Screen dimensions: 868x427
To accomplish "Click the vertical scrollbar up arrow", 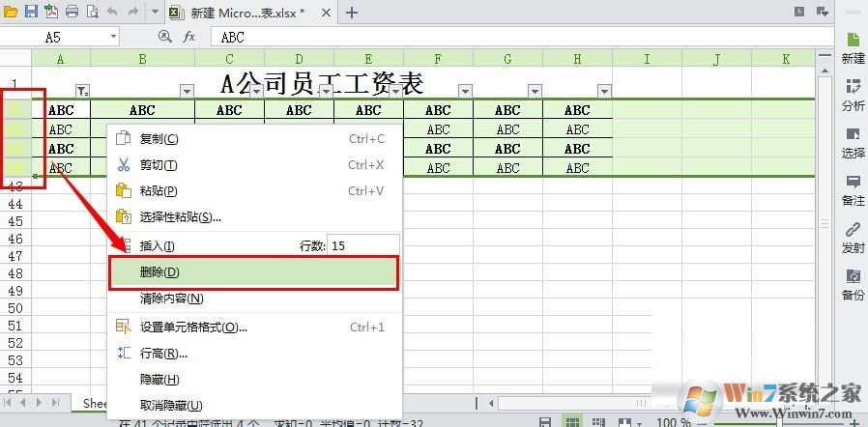I will click(825, 71).
